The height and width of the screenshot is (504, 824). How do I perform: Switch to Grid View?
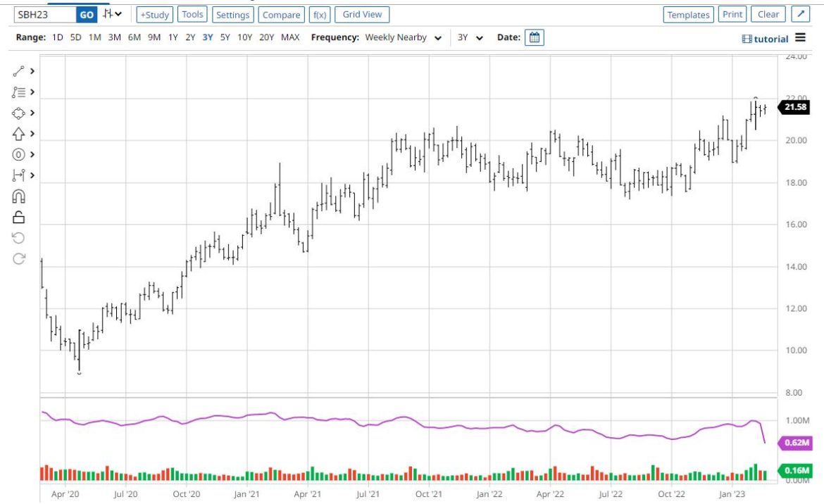tap(361, 14)
